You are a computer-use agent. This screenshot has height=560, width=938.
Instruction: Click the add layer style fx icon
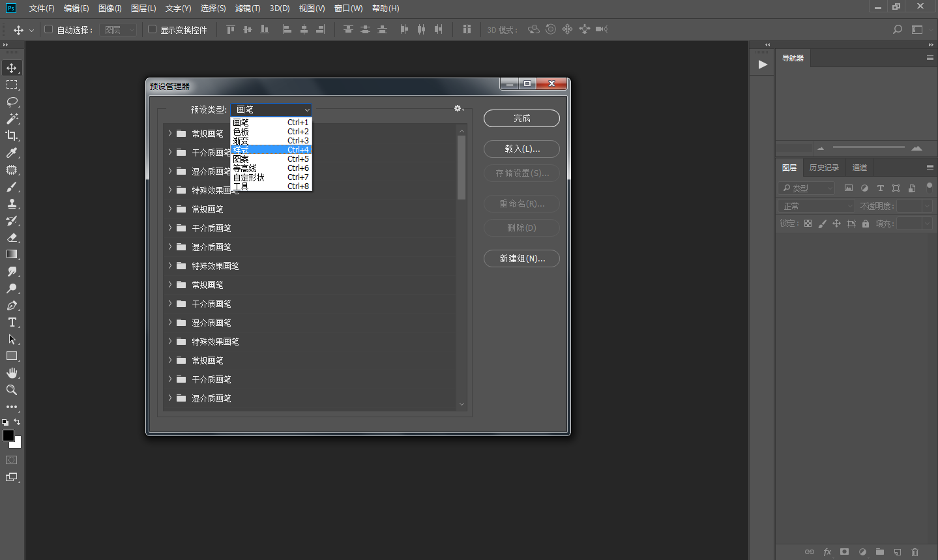coord(827,552)
